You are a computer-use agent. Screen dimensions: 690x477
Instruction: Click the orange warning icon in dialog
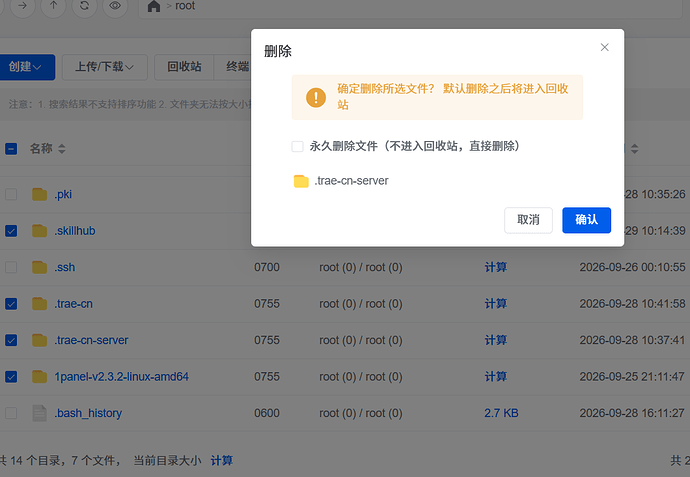316,97
